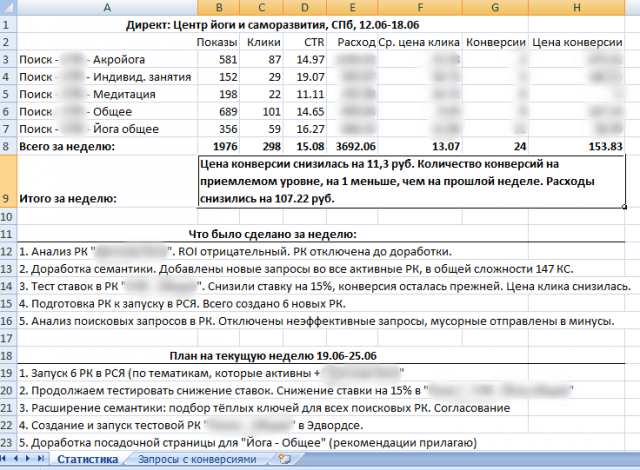Select row '5. Доработка посадочной страницы' text
Screen dimensions: 640x470
247,443
